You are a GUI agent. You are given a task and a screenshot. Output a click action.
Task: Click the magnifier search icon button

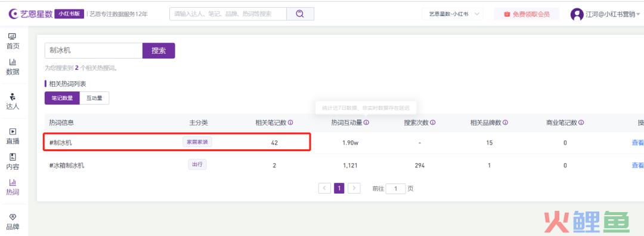300,14
